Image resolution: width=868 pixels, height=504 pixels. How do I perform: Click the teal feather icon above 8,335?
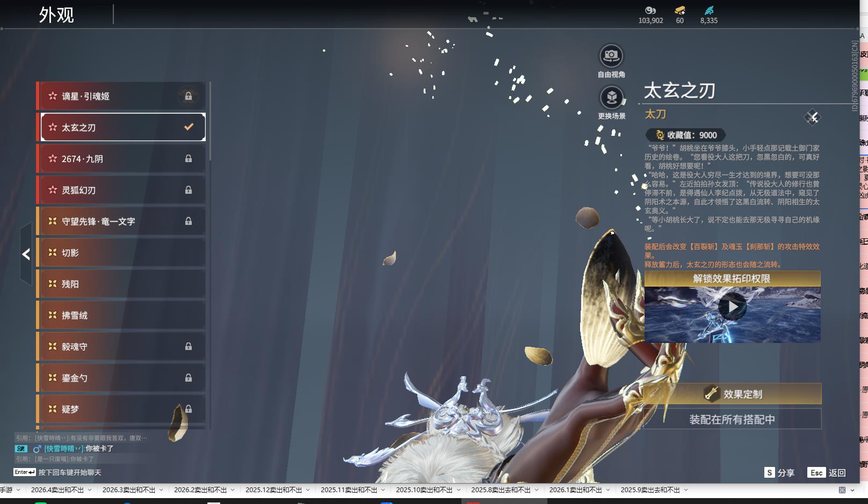708,10
